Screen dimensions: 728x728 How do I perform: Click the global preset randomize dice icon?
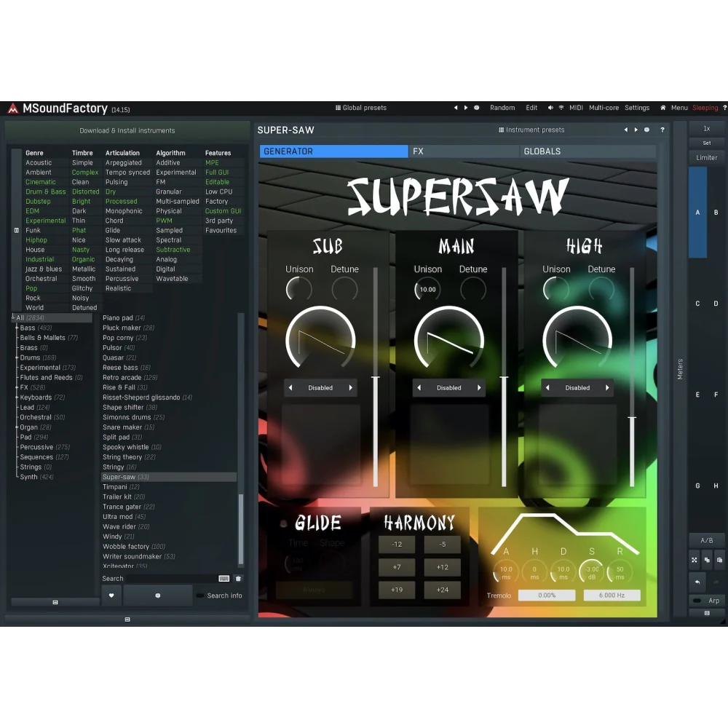[476, 108]
